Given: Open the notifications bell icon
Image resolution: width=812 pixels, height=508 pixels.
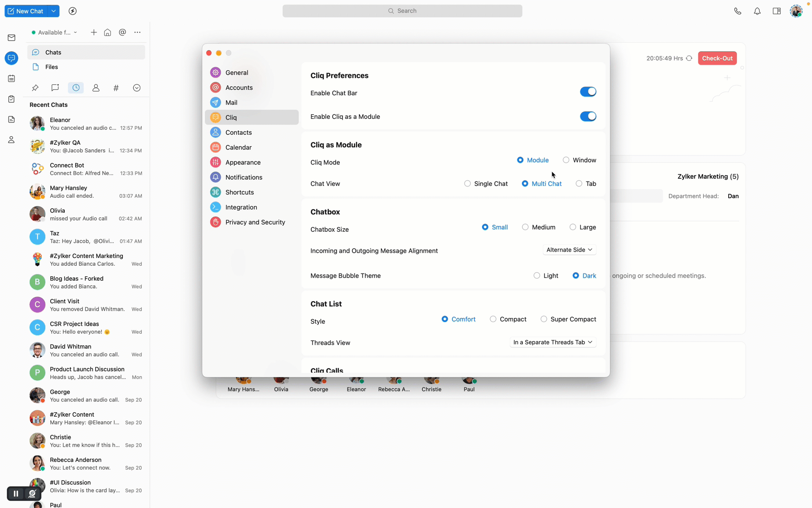Looking at the screenshot, I should pos(757,11).
